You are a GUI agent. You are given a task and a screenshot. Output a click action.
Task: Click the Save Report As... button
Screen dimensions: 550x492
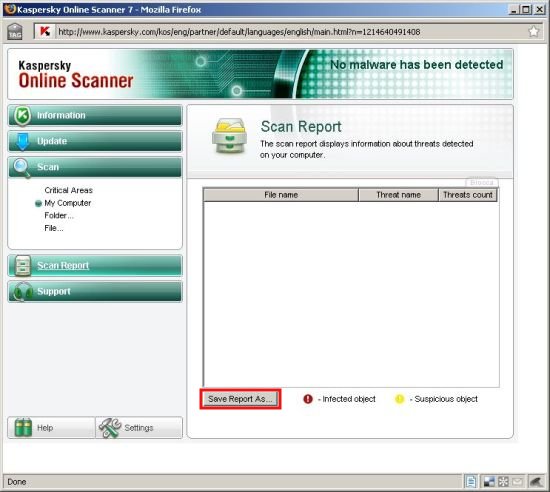240,399
